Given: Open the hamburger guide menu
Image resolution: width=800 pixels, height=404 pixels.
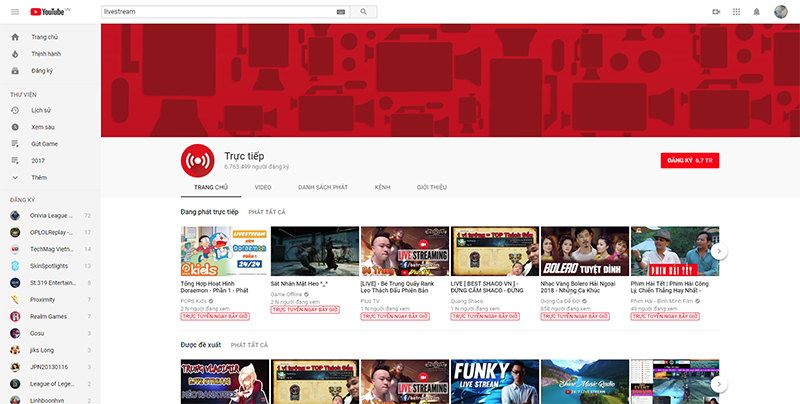Looking at the screenshot, I should tap(14, 11).
